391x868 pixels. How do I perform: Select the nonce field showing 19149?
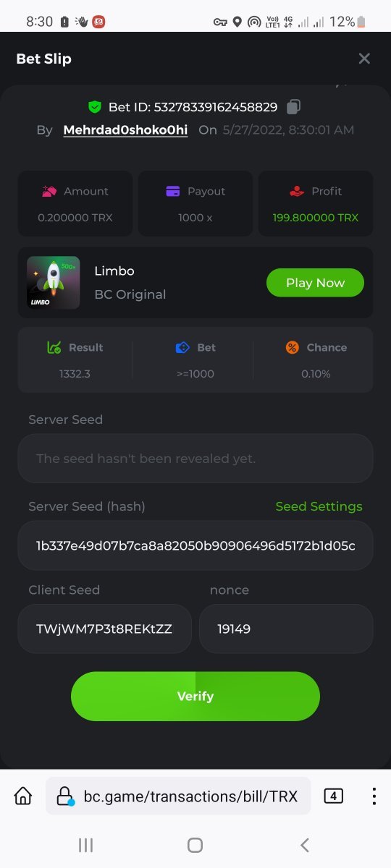pyautogui.click(x=286, y=629)
